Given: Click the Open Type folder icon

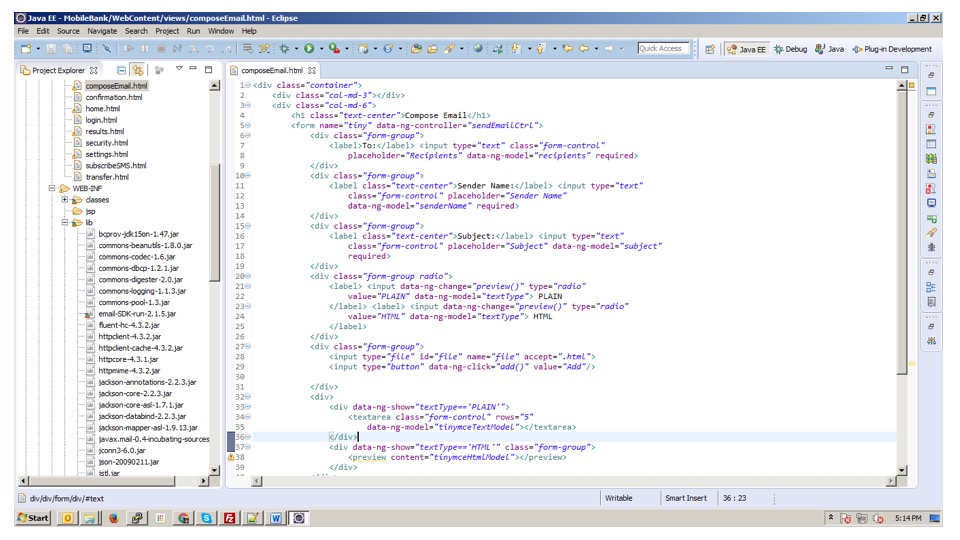Looking at the screenshot, I should [416, 48].
